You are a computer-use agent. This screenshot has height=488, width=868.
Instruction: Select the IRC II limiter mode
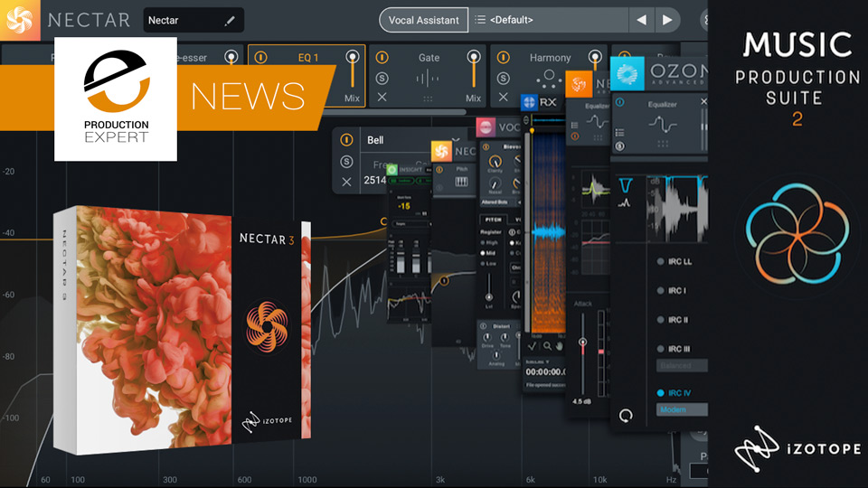(x=672, y=320)
